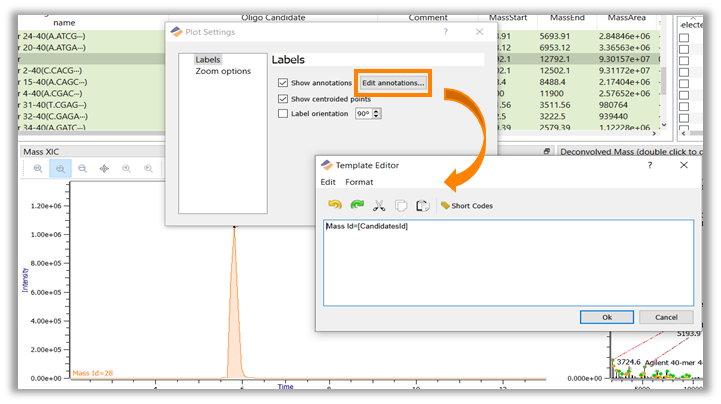Close the Template Editor dialog
Screen dimensions: 721x404
(x=684, y=165)
